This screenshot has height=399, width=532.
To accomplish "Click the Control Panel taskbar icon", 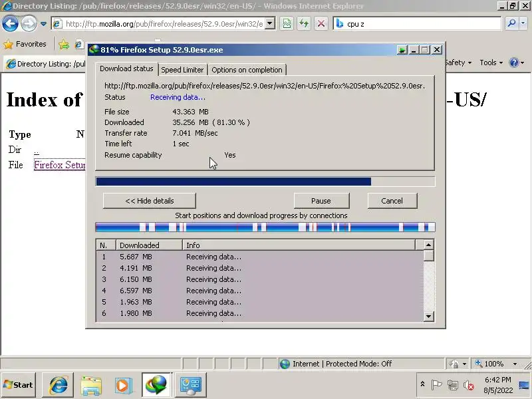I will [190, 385].
